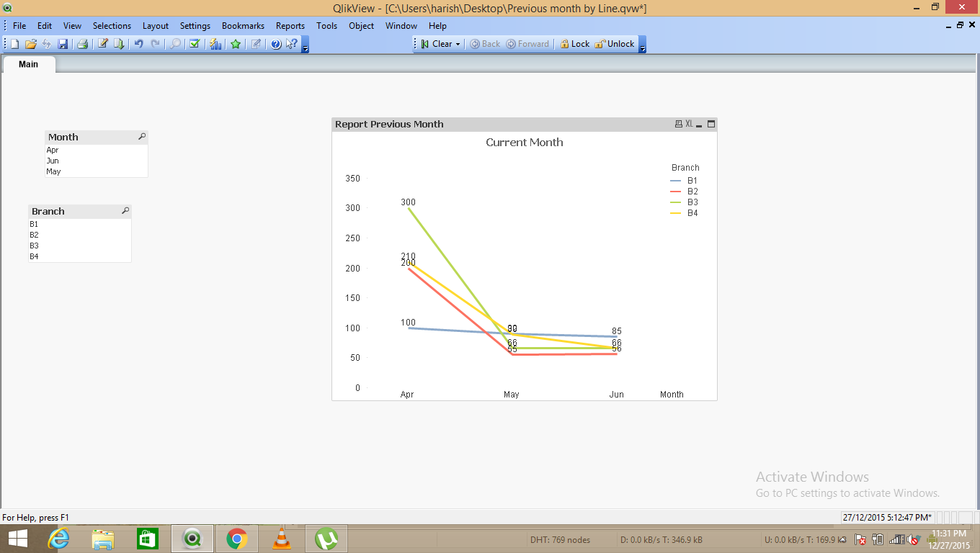Click B4 legend color line in chart

675,213
